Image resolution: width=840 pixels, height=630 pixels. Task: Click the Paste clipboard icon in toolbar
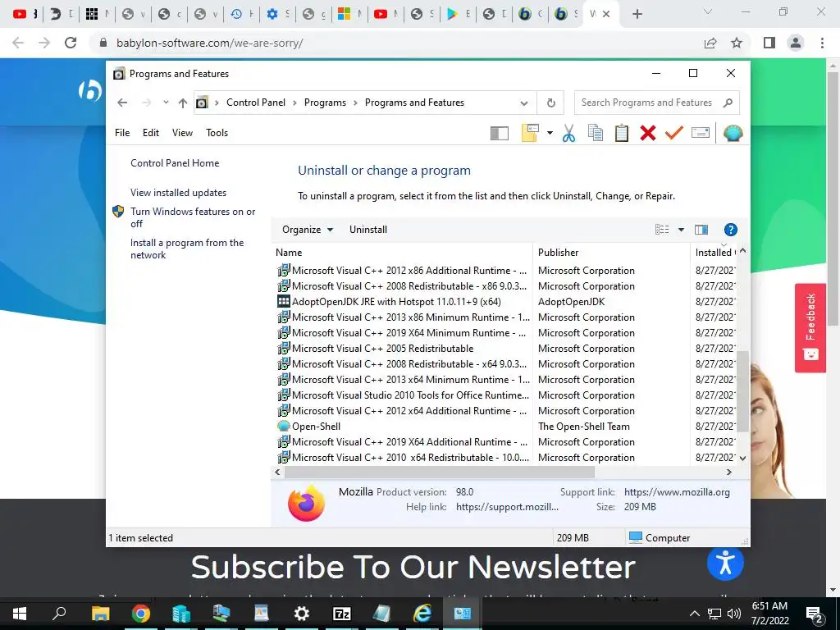622,133
